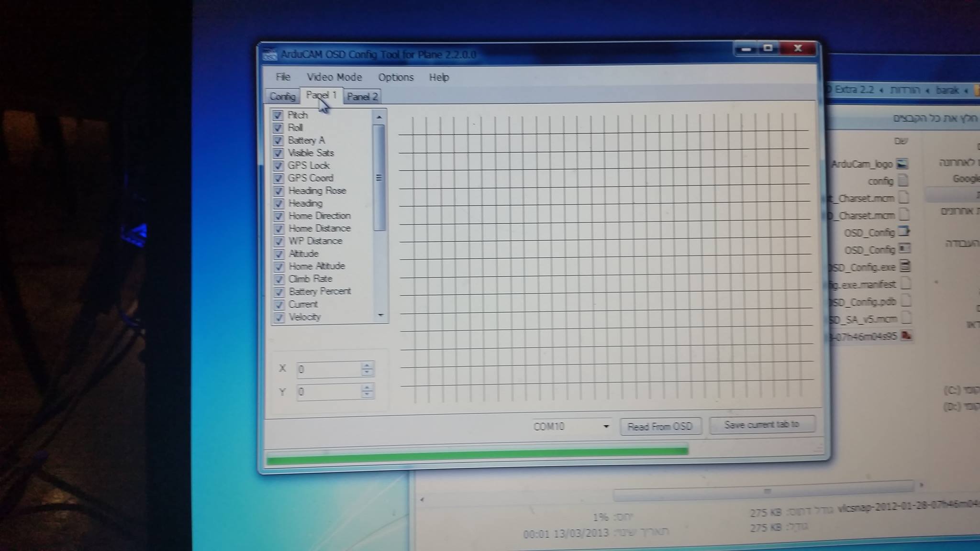This screenshot has height=551, width=980.
Task: Decrement the X value spinner
Action: point(367,372)
